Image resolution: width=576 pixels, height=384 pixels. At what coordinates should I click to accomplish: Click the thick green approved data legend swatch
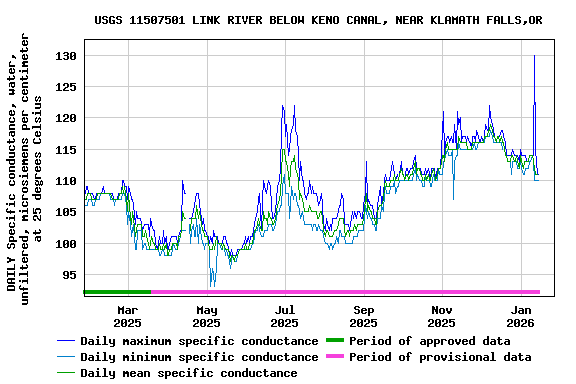coord(335,340)
